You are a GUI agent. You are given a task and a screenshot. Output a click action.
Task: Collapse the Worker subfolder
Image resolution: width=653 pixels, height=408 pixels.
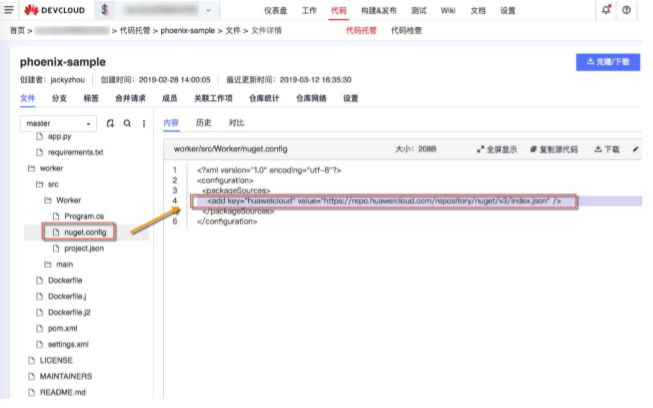click(x=48, y=200)
